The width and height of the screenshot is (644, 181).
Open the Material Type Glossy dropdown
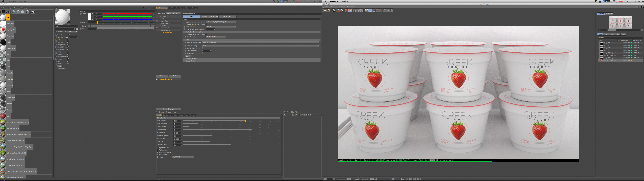[x=72, y=32]
